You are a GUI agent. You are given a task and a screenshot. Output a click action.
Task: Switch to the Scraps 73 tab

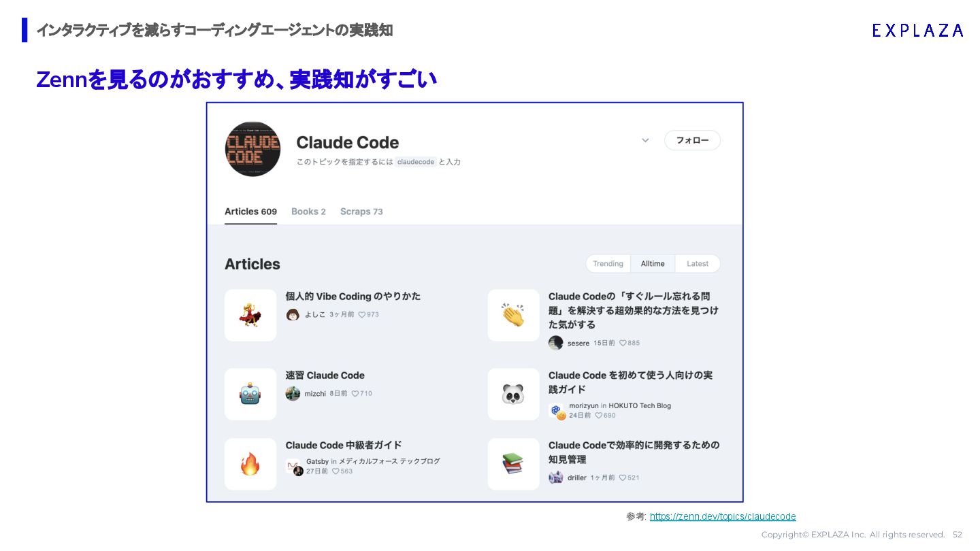point(361,212)
